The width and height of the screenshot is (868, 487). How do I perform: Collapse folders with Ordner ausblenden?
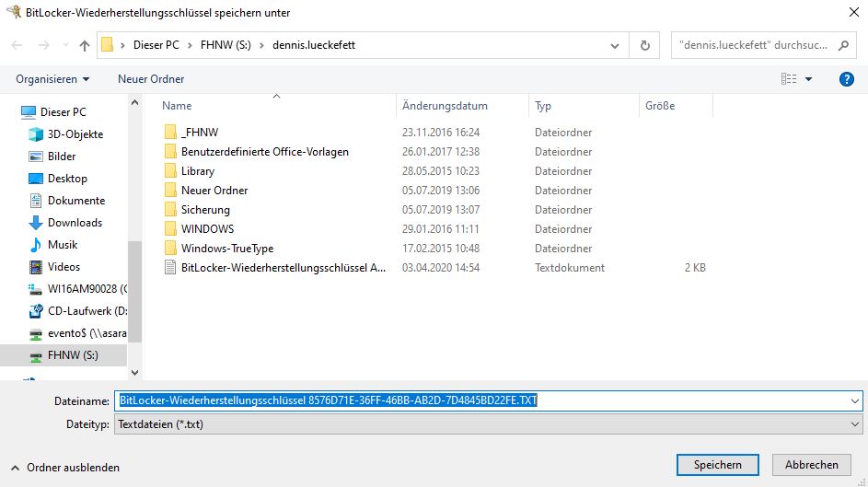[x=65, y=468]
